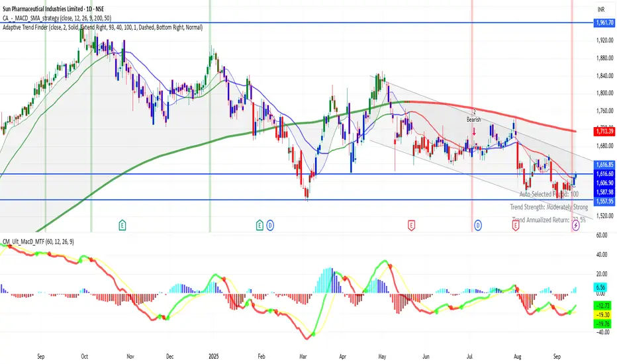Click the 1,961.70 blue price label
617x364 pixels.
(604, 23)
